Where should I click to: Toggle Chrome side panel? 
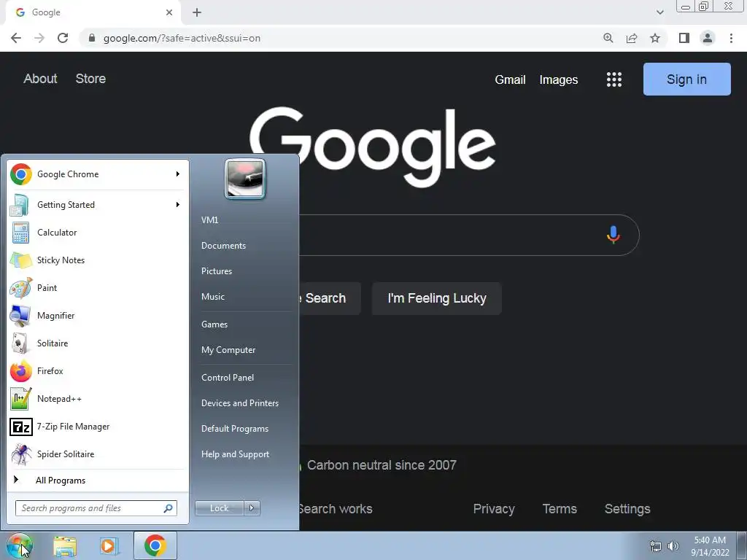pos(684,38)
